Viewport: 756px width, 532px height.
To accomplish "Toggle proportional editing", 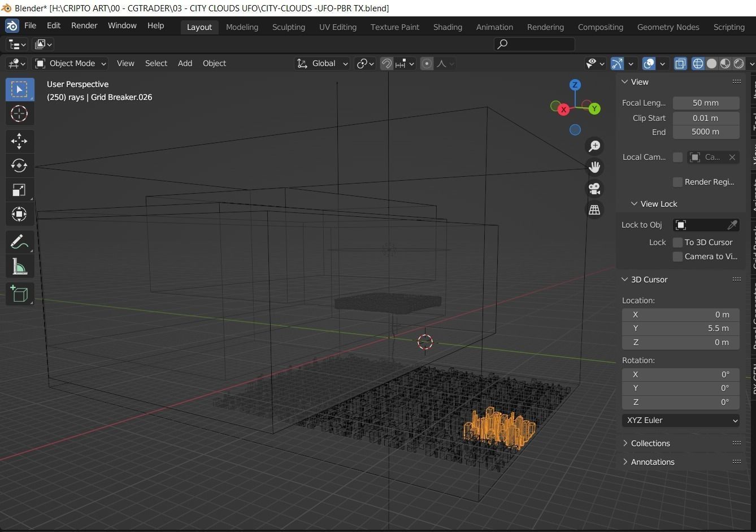I will coord(427,63).
